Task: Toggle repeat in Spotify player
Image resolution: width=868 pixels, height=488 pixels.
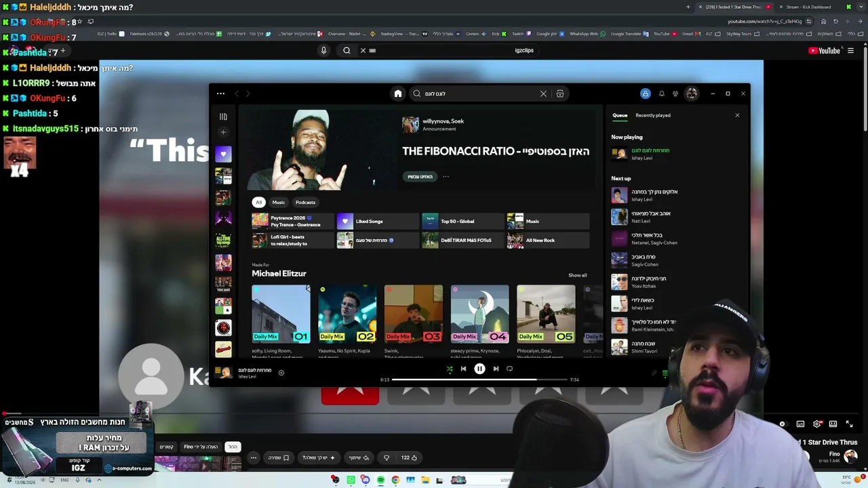Action: (510, 369)
